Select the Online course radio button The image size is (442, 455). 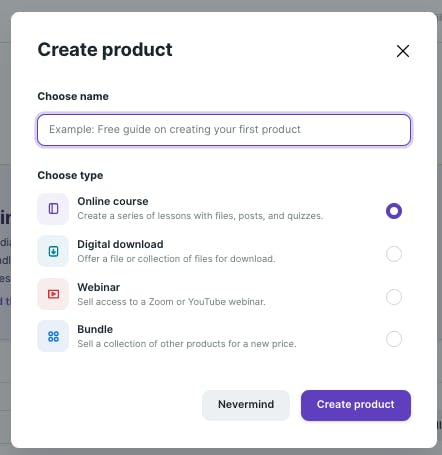tap(394, 211)
